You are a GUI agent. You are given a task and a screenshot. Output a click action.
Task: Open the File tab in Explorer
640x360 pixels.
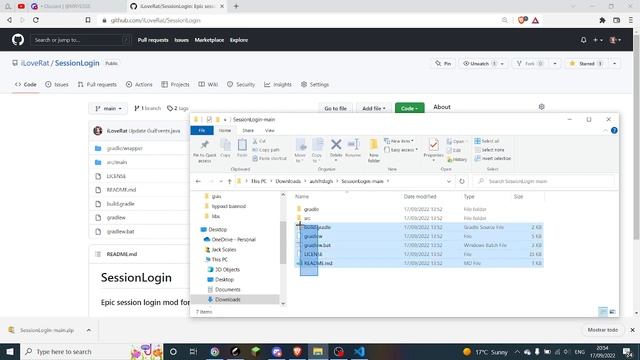tap(202, 131)
